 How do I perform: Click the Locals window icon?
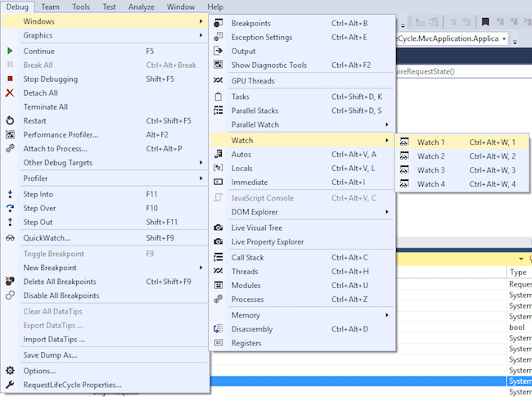click(x=219, y=168)
